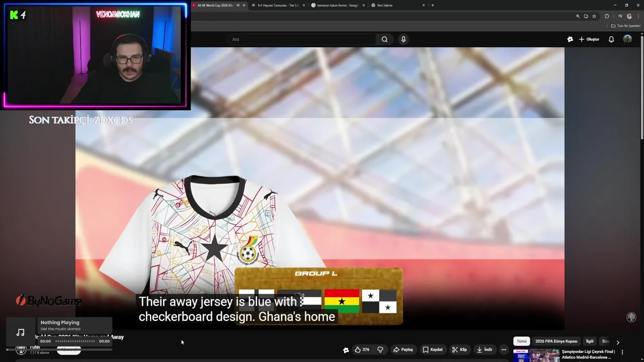Select the 2026 FIFA Dünya Kupası chip
This screenshot has width=644, height=362.
[x=556, y=341]
